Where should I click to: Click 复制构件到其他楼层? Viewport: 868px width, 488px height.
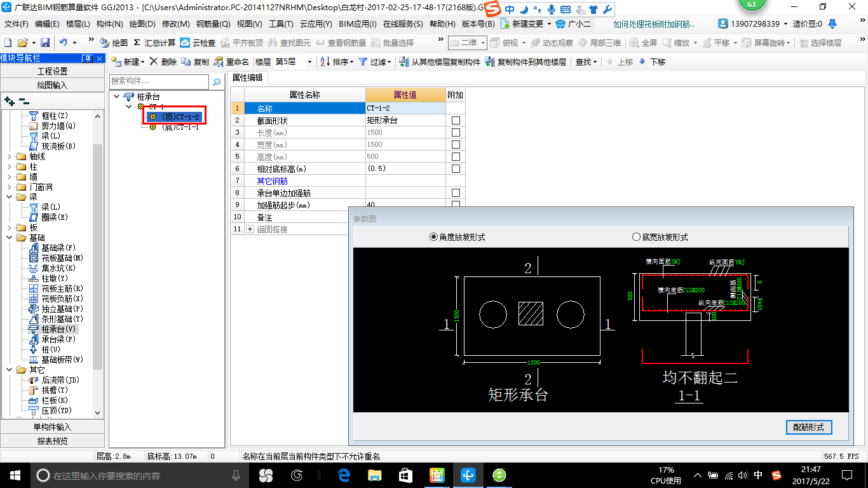526,62
